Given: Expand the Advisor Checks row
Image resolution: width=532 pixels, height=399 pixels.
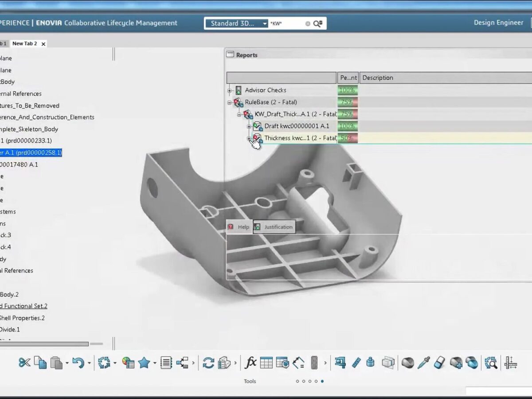Looking at the screenshot, I should (230, 90).
